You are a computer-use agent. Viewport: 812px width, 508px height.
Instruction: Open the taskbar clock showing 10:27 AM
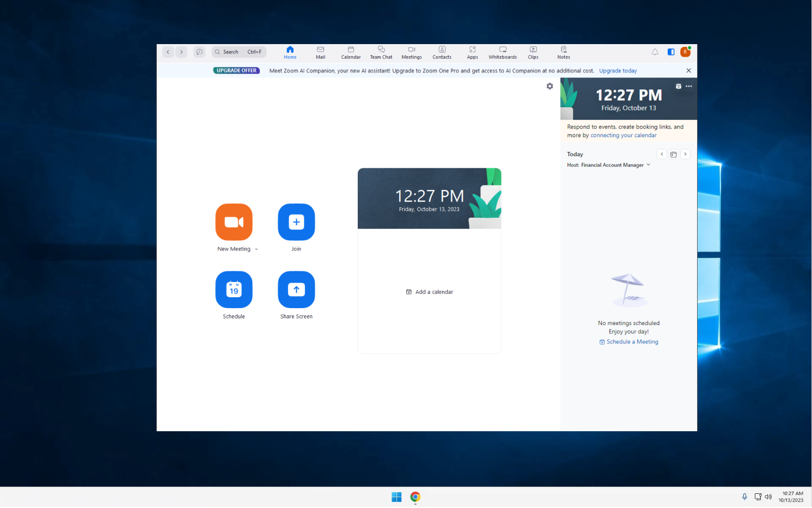click(791, 497)
